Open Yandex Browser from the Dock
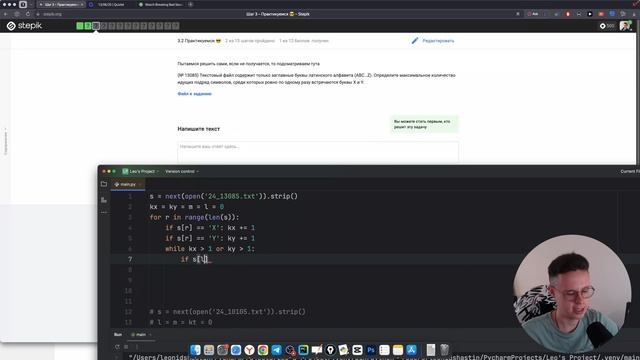This screenshot has width=640, height=360. click(249, 350)
